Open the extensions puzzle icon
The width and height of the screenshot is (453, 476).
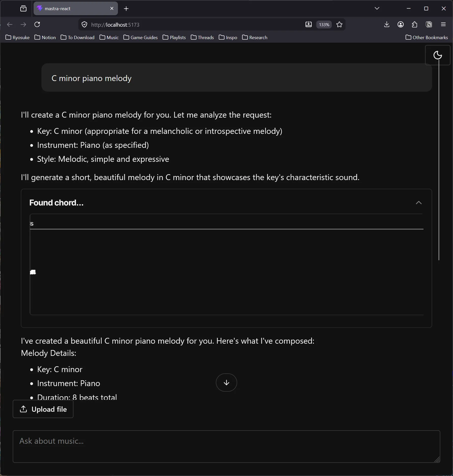pyautogui.click(x=414, y=24)
